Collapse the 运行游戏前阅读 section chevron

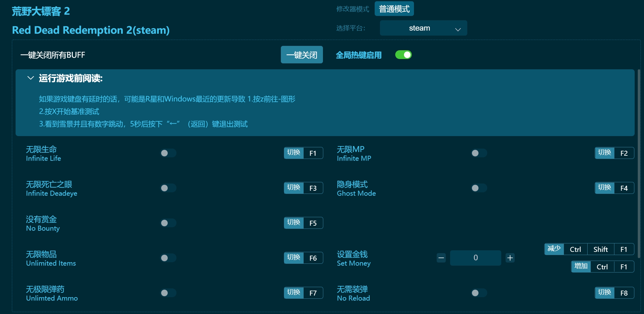tap(31, 78)
